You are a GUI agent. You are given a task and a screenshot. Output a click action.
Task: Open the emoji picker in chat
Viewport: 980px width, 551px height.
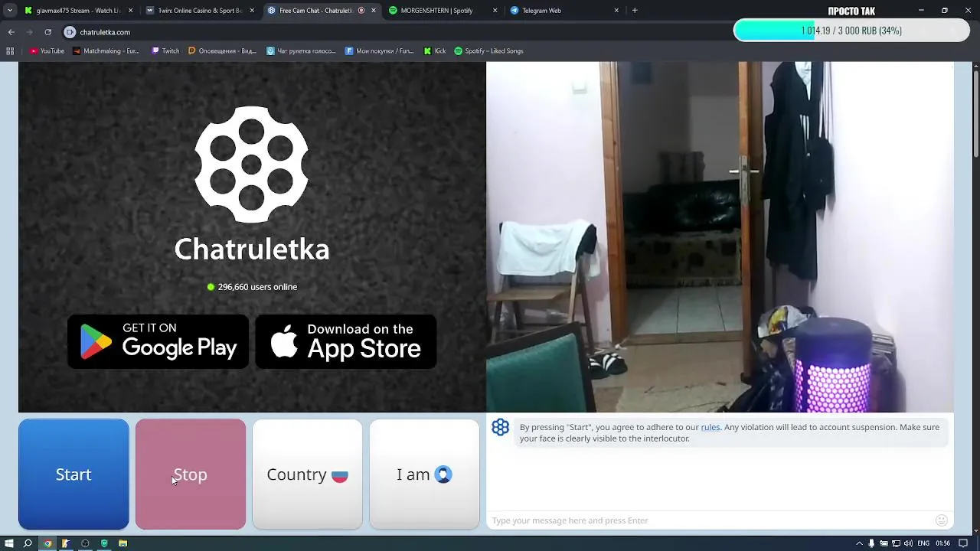(x=942, y=520)
